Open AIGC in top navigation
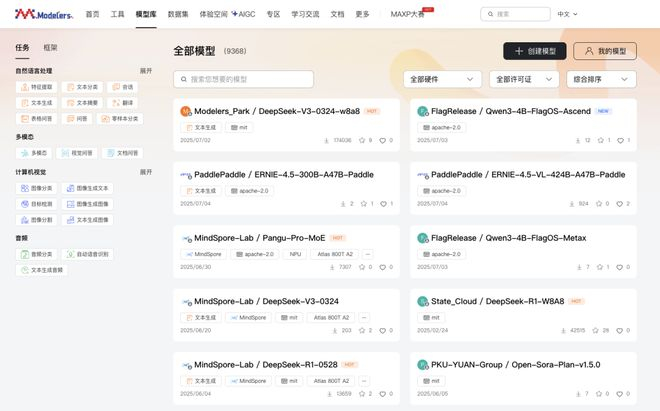Viewport: 660px width, 411px height. coord(244,14)
